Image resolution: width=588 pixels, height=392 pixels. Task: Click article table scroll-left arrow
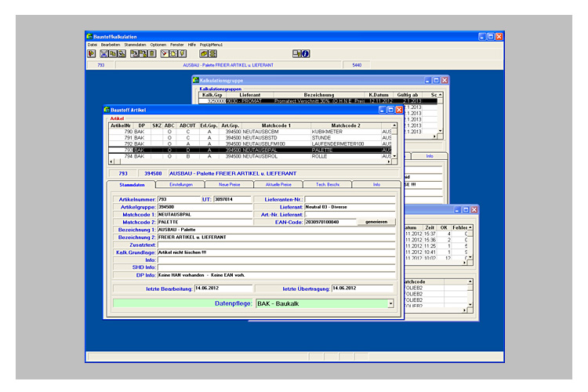111,162
